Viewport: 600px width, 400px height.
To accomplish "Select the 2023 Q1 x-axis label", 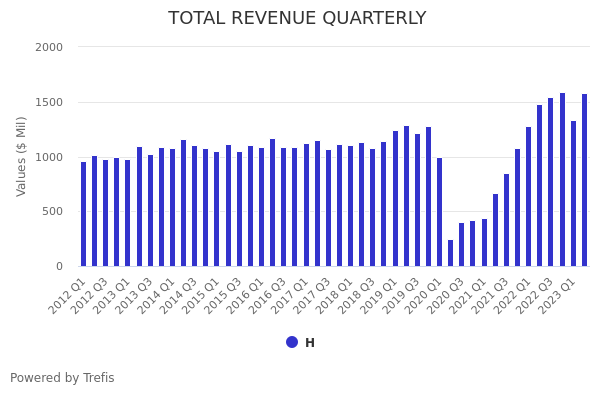I will pos(558,293).
